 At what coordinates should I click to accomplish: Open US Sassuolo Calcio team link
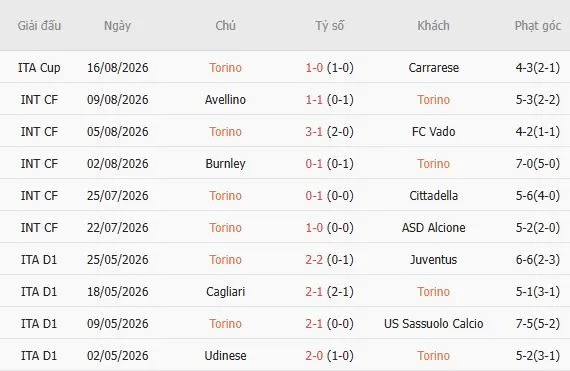tap(433, 323)
